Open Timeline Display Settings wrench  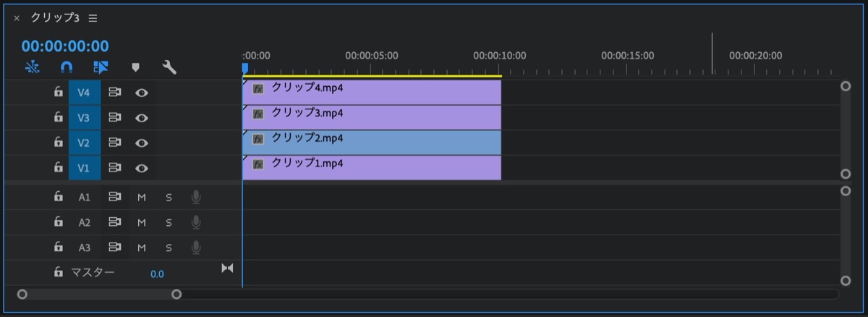tap(169, 68)
